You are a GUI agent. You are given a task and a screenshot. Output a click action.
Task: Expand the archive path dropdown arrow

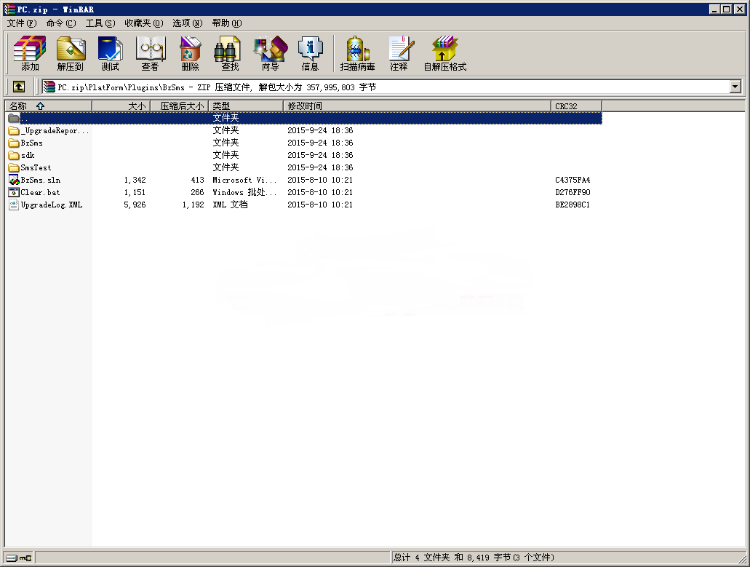735,87
